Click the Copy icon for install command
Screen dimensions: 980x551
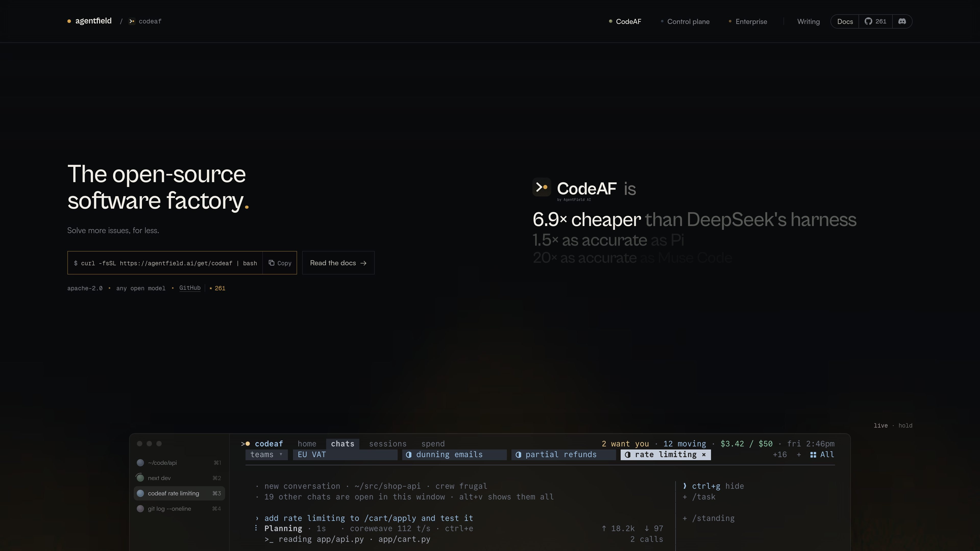(x=271, y=263)
